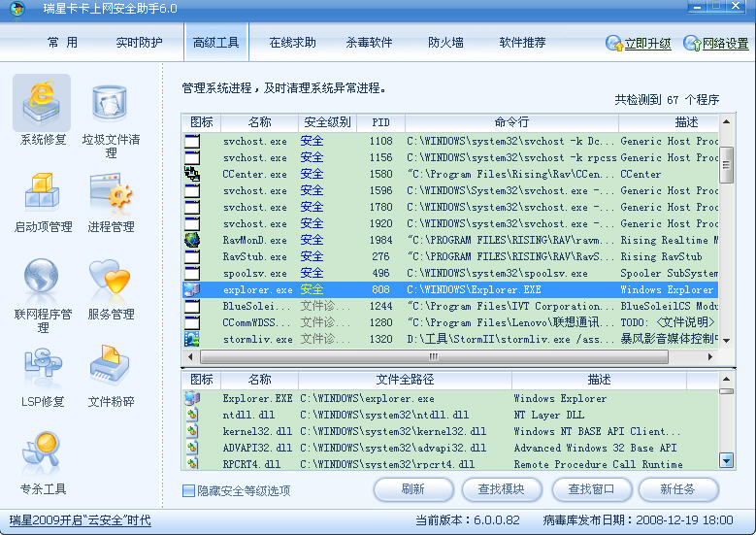This screenshot has width=756, height=535.
Task: Click the 新任务 new task button
Action: 678,489
